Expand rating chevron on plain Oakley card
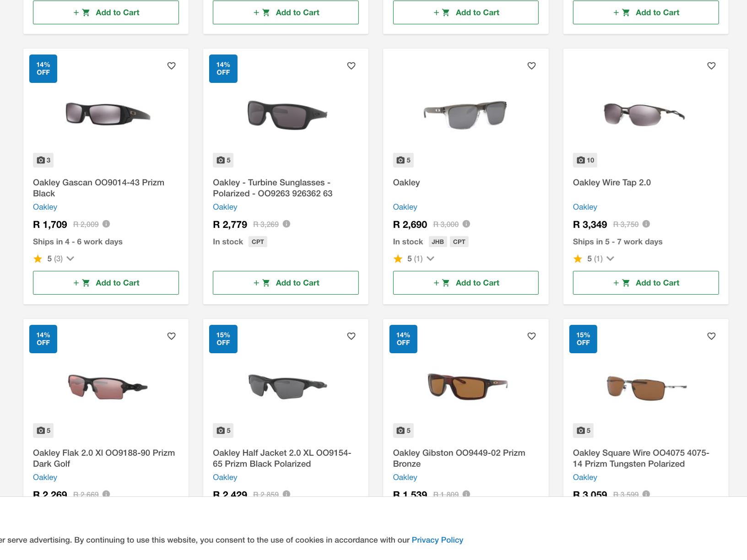Viewport: 747px width, 560px height. (431, 258)
